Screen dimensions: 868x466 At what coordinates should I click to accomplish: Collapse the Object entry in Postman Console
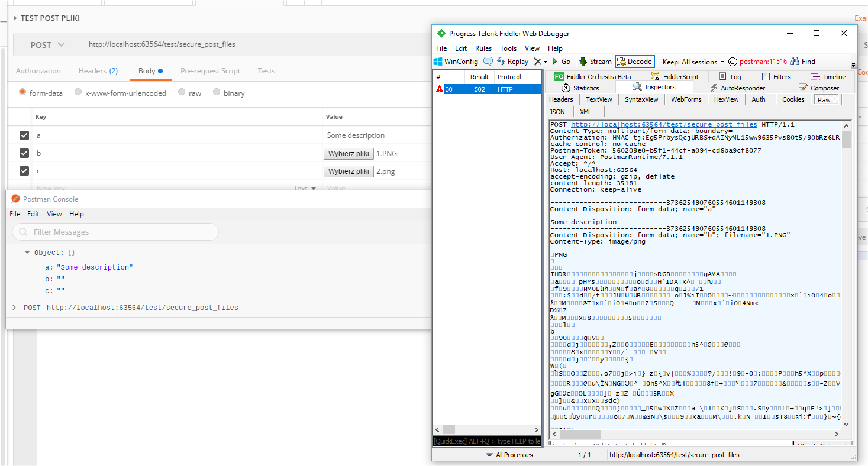pyautogui.click(x=27, y=252)
